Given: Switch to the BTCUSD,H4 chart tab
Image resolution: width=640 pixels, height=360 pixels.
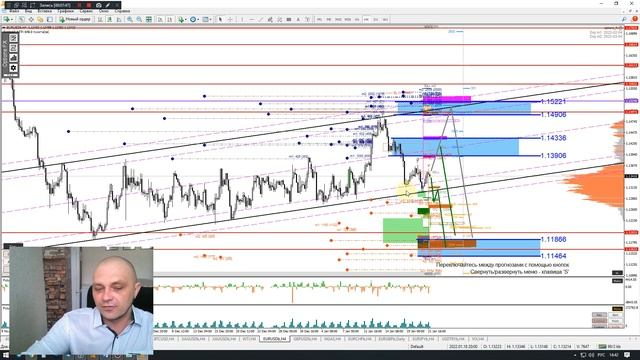Looking at the screenshot, I should point(164,339).
